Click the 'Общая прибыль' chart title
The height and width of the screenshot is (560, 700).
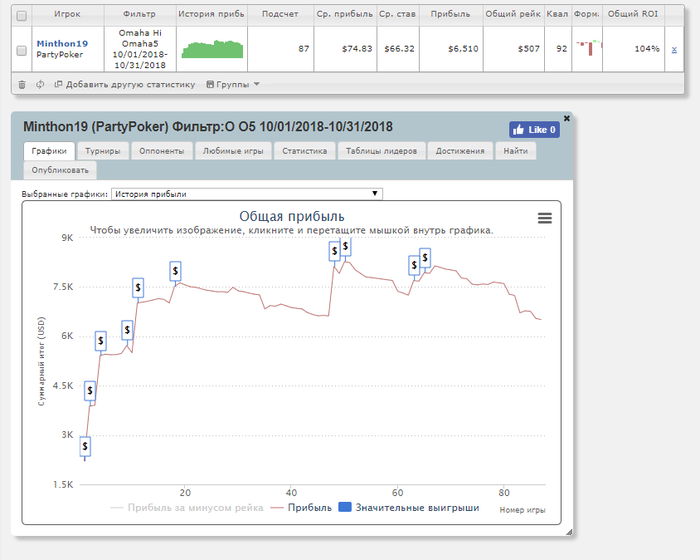pos(292,217)
